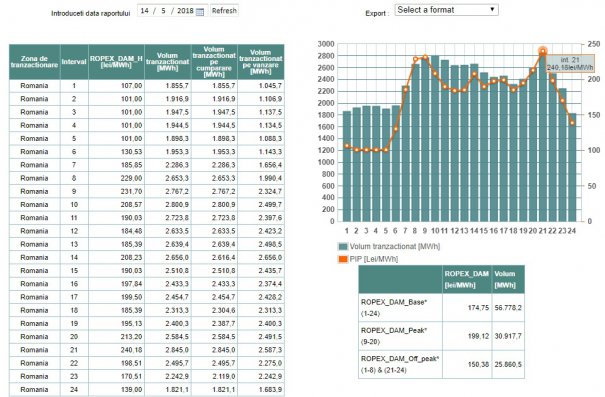This screenshot has height=397, width=605.
Task: Click peak volume value 30.917,7
Action: 508,336
